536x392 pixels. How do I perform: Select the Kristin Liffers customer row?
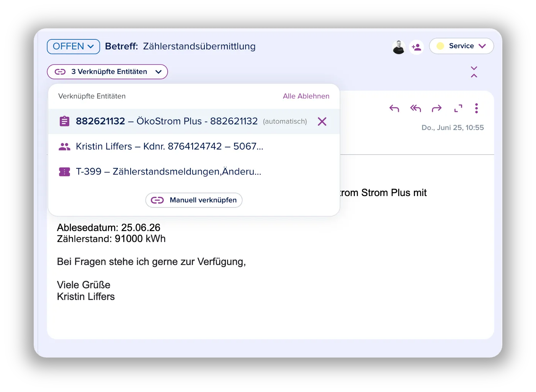click(194, 146)
